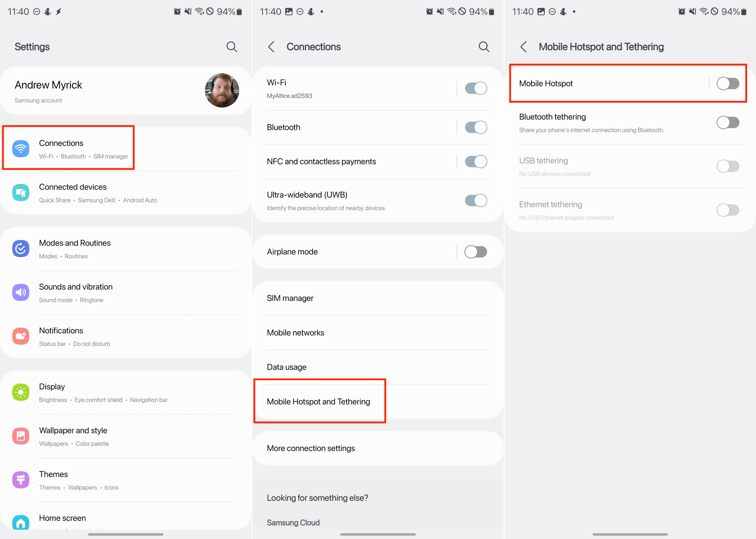Enable Bluetooth tethering toggle
The width and height of the screenshot is (756, 539).
pos(728,122)
